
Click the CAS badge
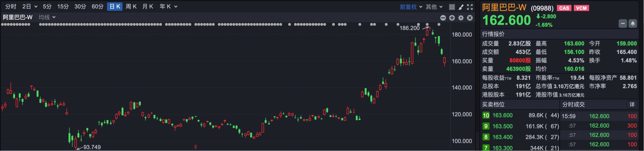tap(564, 8)
